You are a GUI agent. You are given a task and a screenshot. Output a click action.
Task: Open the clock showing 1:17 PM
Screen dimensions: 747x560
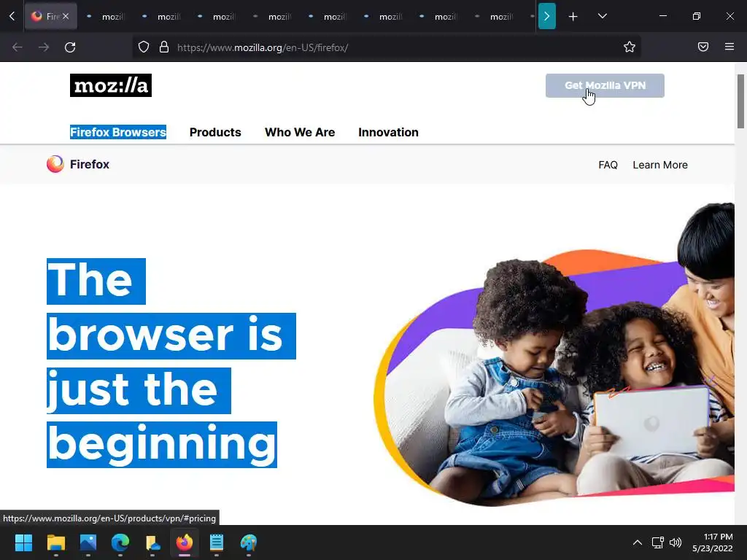[713, 542]
